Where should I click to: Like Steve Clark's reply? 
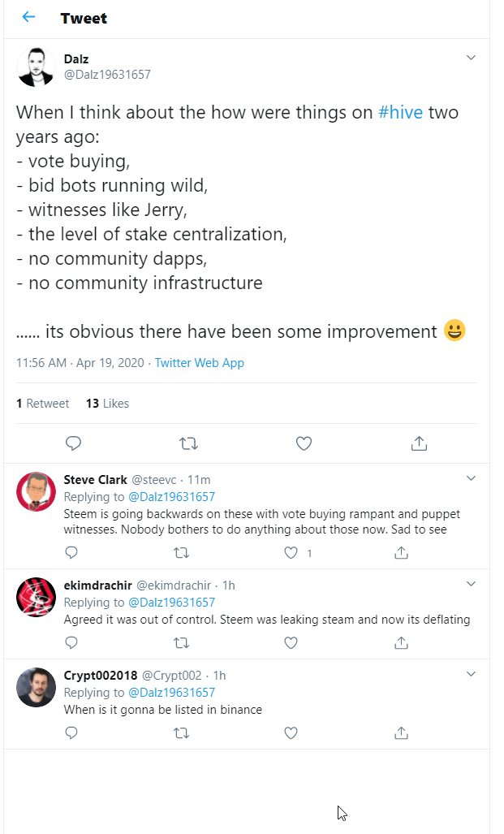(x=291, y=552)
